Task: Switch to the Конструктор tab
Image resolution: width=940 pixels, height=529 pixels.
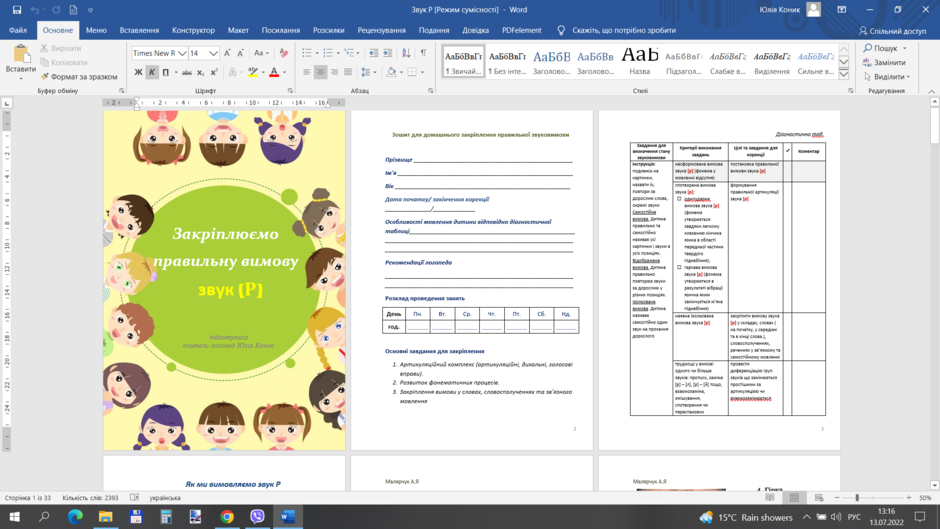Action: pyautogui.click(x=193, y=31)
